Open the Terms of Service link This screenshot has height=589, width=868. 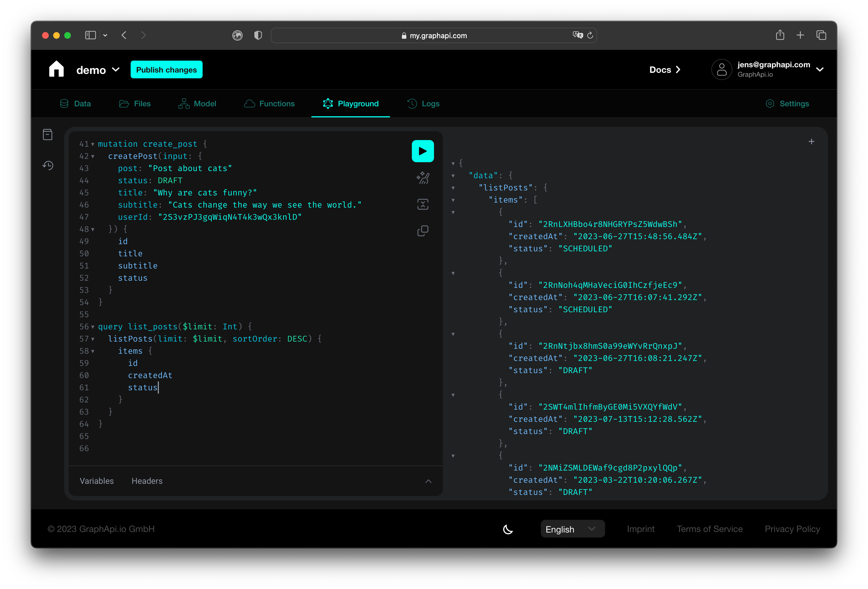(709, 529)
